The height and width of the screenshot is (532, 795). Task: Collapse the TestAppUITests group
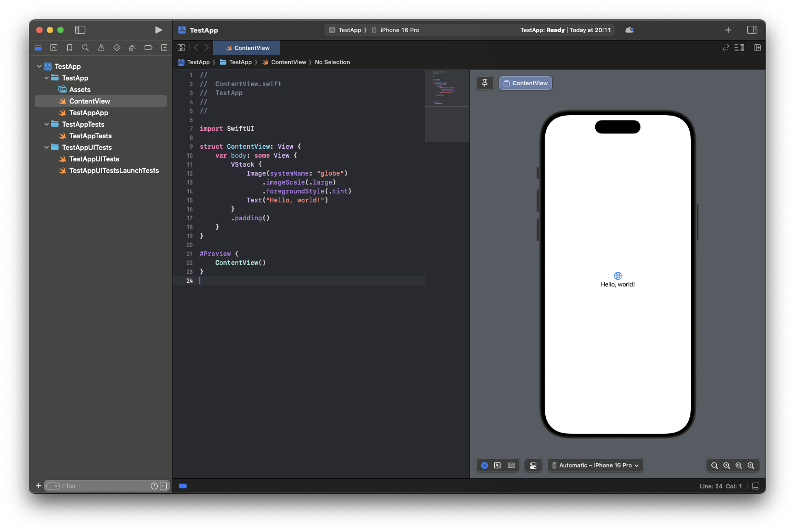[x=46, y=147]
